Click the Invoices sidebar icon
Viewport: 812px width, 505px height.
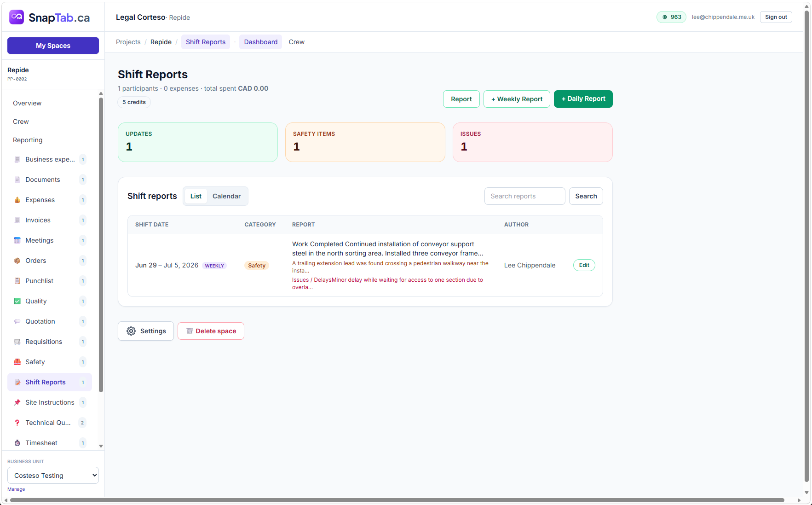[17, 220]
